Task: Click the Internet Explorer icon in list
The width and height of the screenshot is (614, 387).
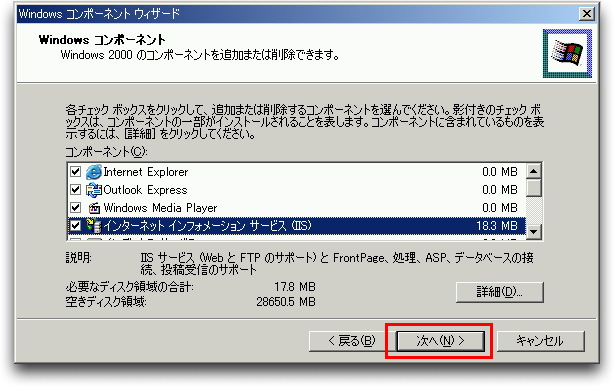Action: 94,172
